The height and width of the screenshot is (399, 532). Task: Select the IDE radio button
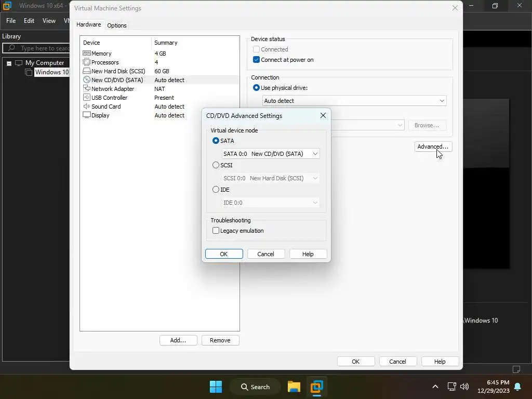pos(216,189)
